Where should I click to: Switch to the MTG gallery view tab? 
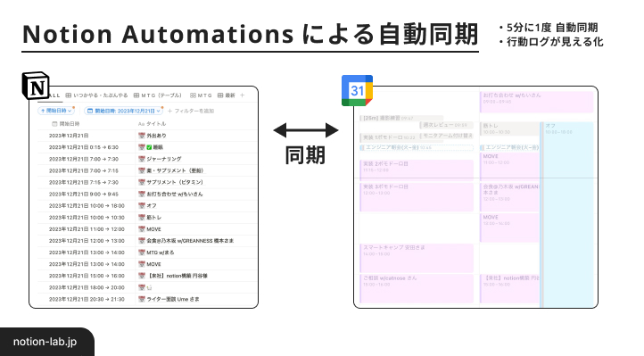tap(201, 95)
